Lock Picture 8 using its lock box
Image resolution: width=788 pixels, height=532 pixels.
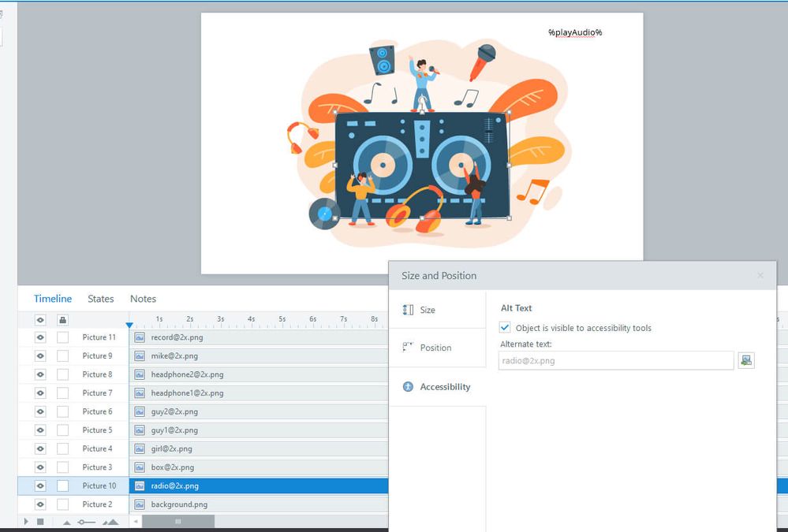point(62,374)
